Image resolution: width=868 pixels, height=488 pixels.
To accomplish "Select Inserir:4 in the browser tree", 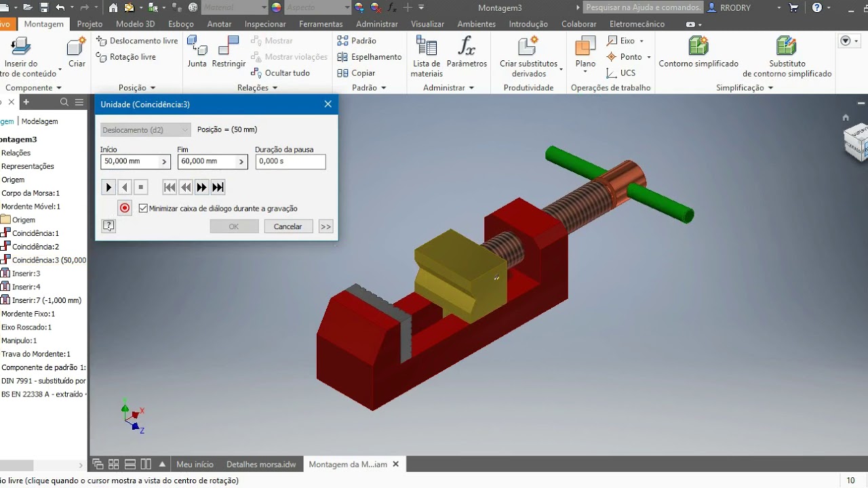I will tap(26, 287).
